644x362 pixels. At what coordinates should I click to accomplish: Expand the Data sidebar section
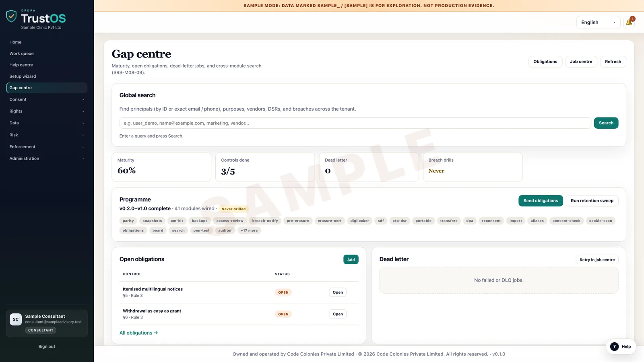[x=47, y=123]
